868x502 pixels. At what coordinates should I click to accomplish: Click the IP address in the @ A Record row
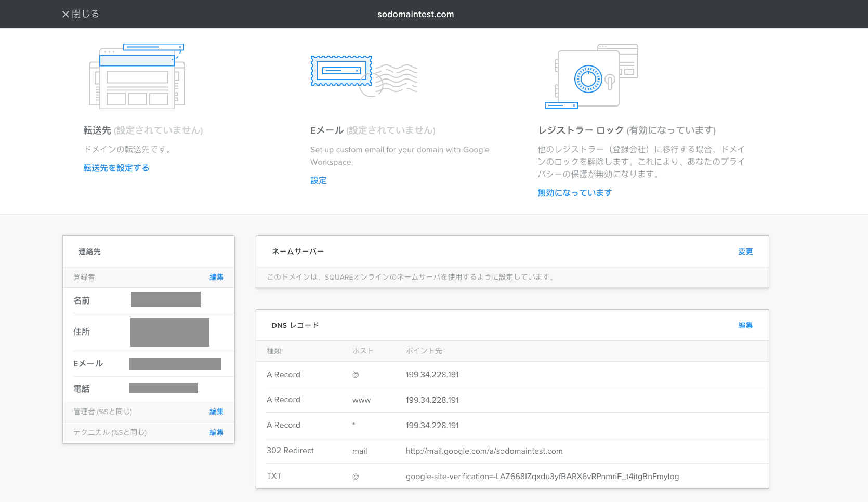[x=432, y=375]
